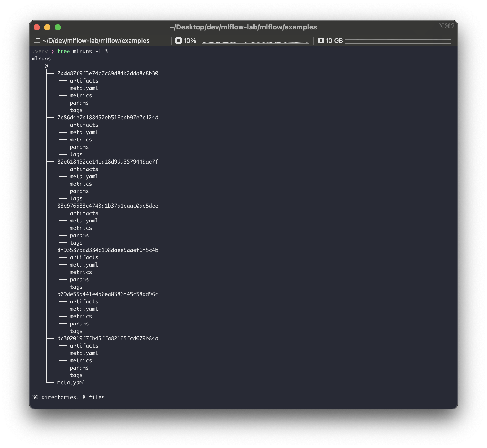Click 'tags' under run 7e86d4e7
The image size is (487, 448).
pyautogui.click(x=76, y=154)
